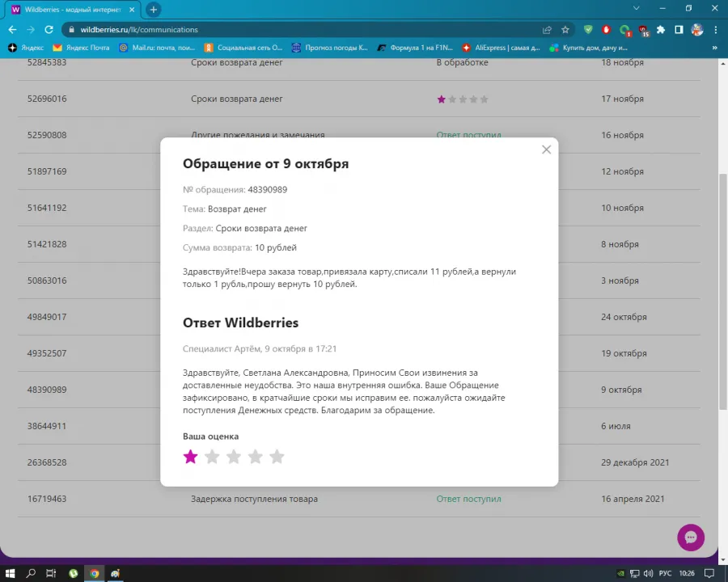Open Windows taskbar search
The image size is (728, 582).
pyautogui.click(x=31, y=574)
